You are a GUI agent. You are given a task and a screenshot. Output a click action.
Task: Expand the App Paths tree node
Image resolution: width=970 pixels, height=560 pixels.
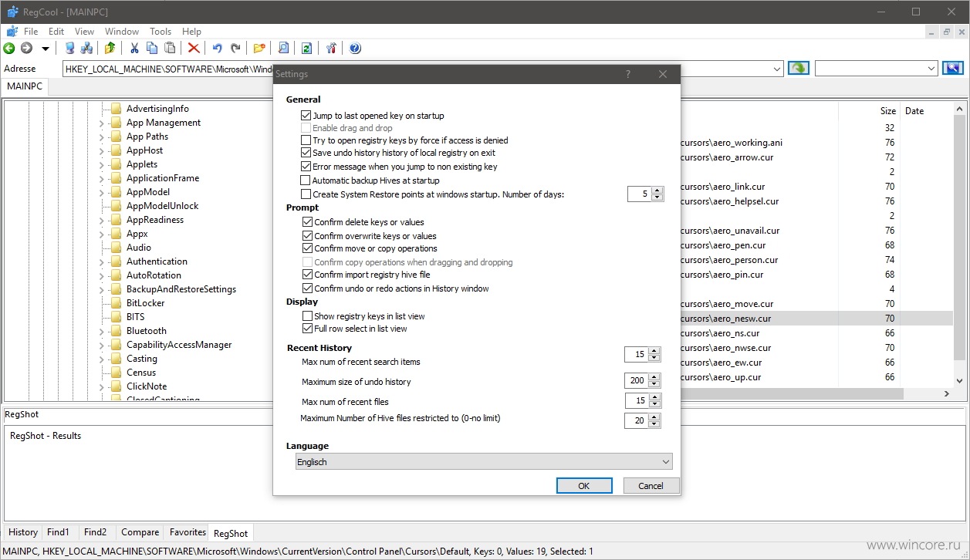click(101, 137)
